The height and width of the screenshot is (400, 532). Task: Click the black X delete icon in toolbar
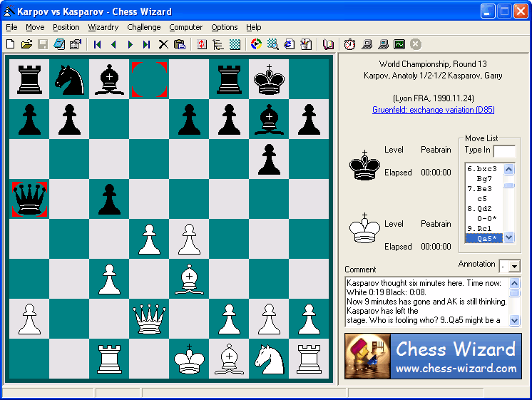tap(163, 44)
